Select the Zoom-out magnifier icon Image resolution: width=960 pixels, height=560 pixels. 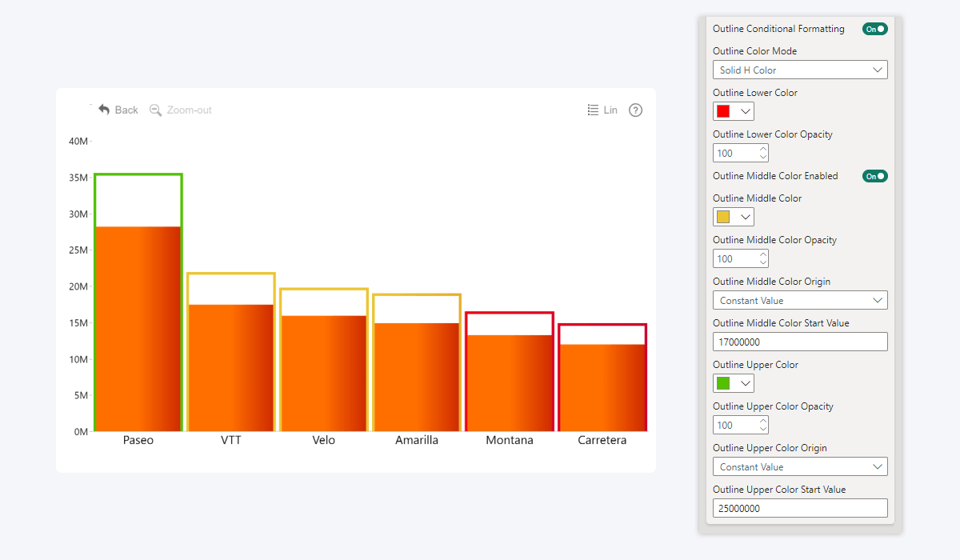click(155, 110)
